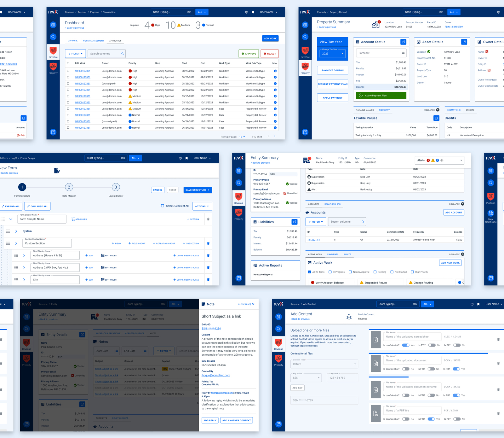This screenshot has width=504, height=438.
Task: Open ALL scope dropdown in Dashboard search bar
Action: [202, 12]
